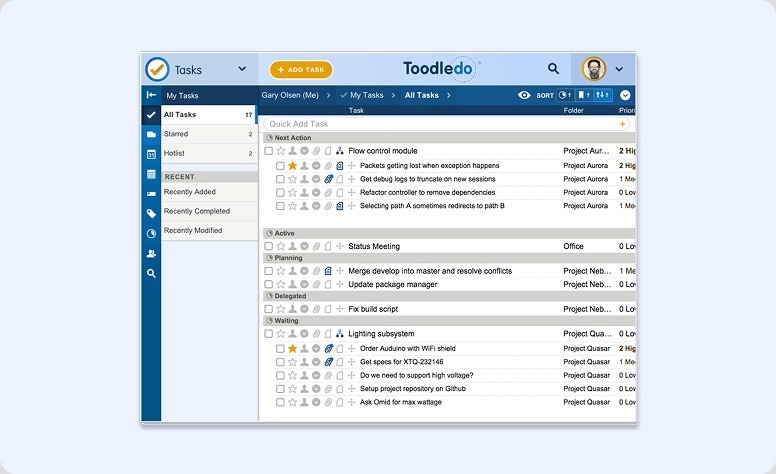Expand chevron after Gary Olsen (Me)

point(328,95)
